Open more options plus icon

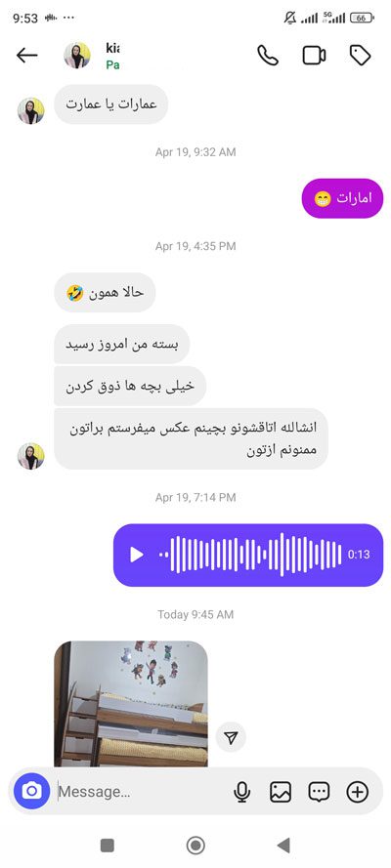(x=357, y=792)
